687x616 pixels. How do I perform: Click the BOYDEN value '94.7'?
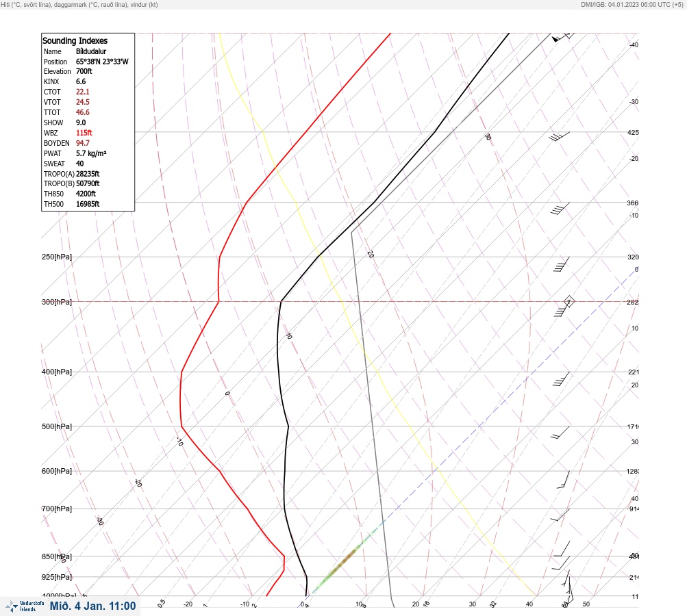83,143
